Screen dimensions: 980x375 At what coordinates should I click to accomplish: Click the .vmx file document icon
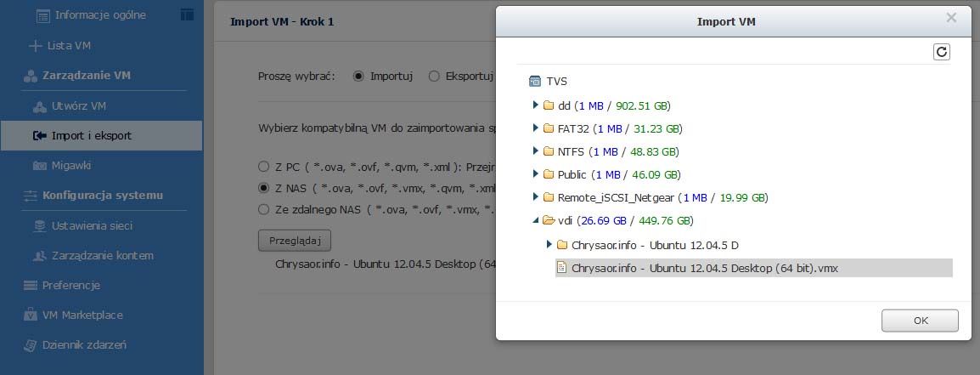pyautogui.click(x=562, y=268)
